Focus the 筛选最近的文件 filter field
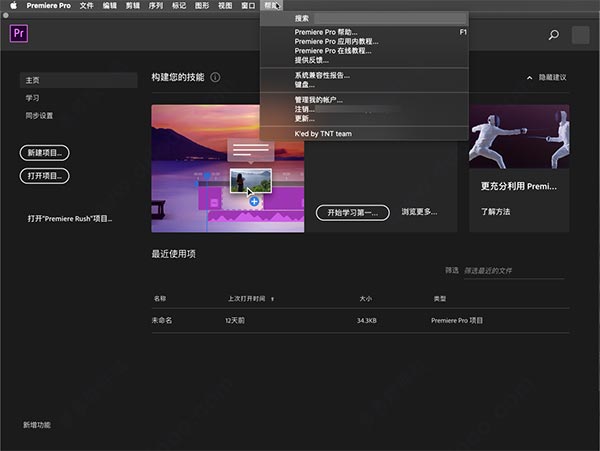Image resolution: width=600 pixels, height=451 pixels. point(514,271)
